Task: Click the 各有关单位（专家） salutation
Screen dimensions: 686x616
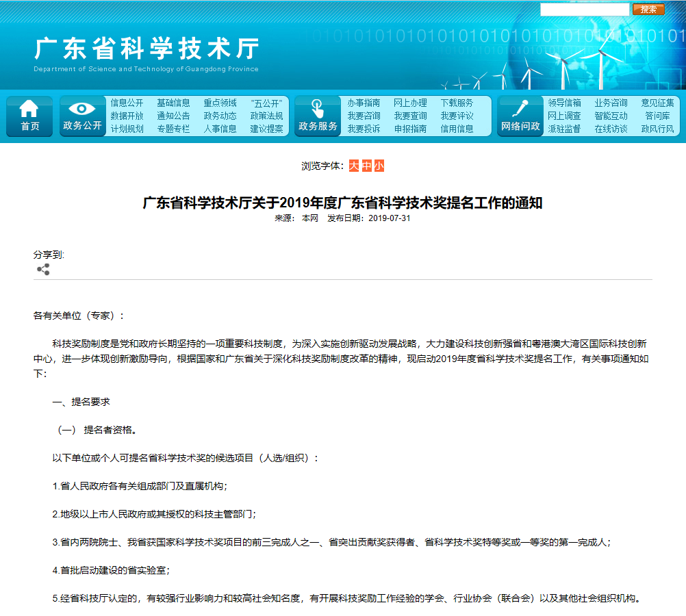Action: click(78, 316)
